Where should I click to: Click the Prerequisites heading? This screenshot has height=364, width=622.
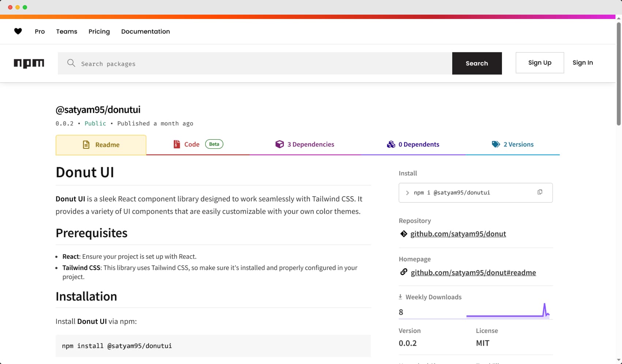pyautogui.click(x=91, y=233)
